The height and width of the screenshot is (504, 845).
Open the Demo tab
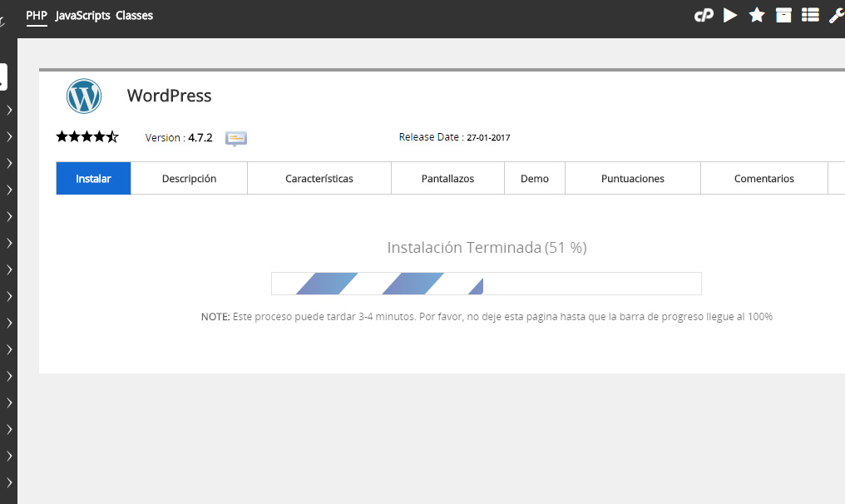535,179
